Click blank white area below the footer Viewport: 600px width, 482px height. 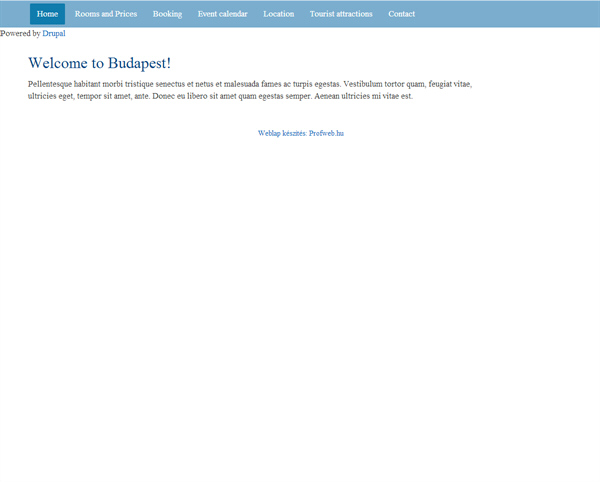pyautogui.click(x=300, y=306)
